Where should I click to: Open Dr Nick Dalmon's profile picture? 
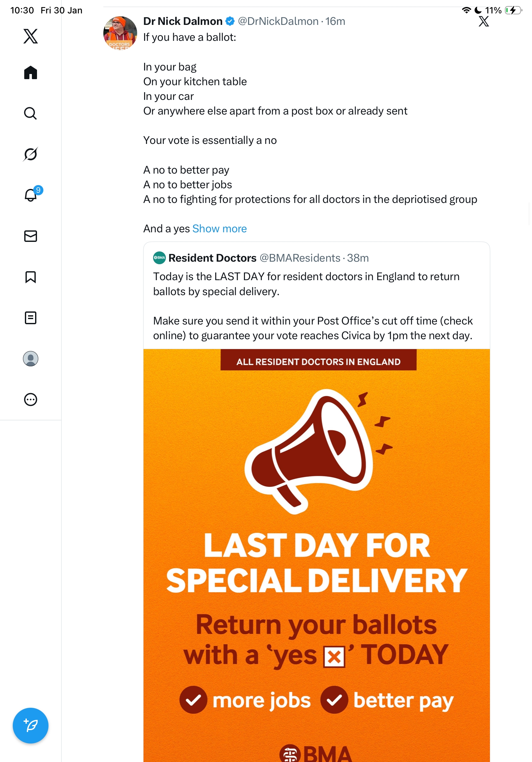[120, 33]
